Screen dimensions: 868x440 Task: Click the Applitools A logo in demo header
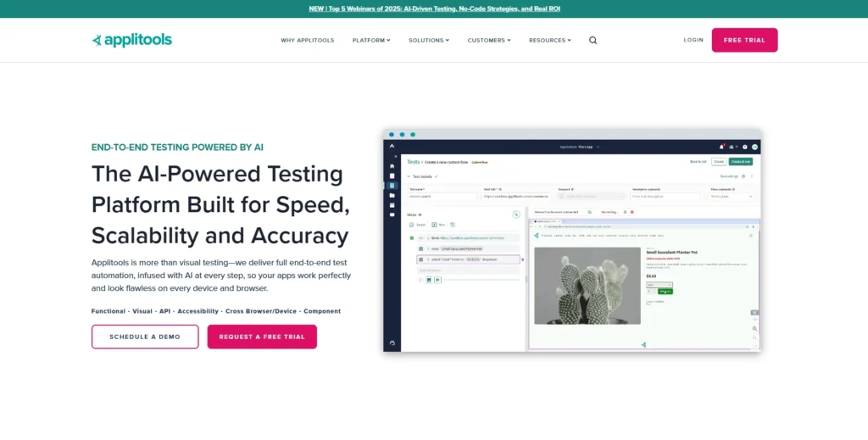[x=392, y=147]
